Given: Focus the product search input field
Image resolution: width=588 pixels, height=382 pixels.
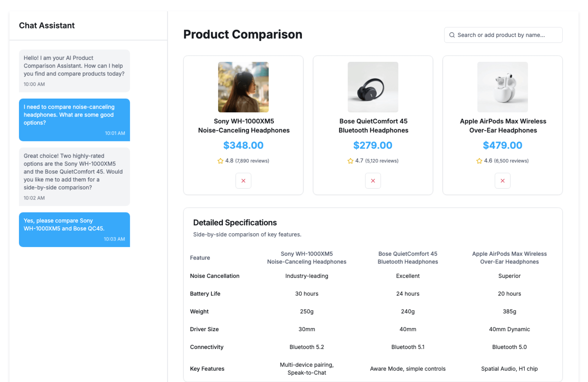Looking at the screenshot, I should 505,35.
